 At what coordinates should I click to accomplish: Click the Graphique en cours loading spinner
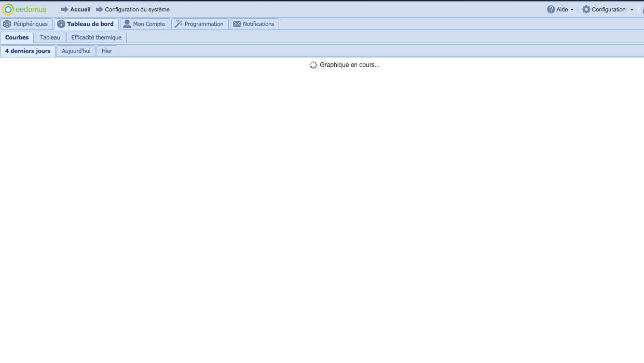(313, 65)
